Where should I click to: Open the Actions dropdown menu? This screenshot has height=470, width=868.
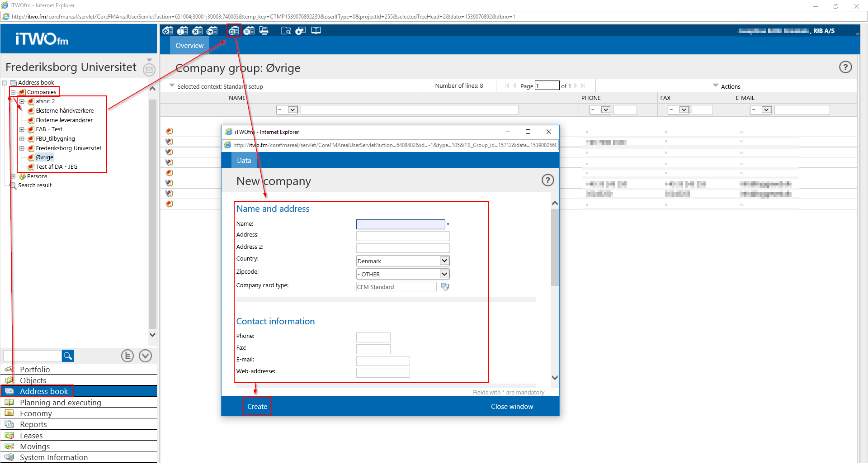[727, 86]
